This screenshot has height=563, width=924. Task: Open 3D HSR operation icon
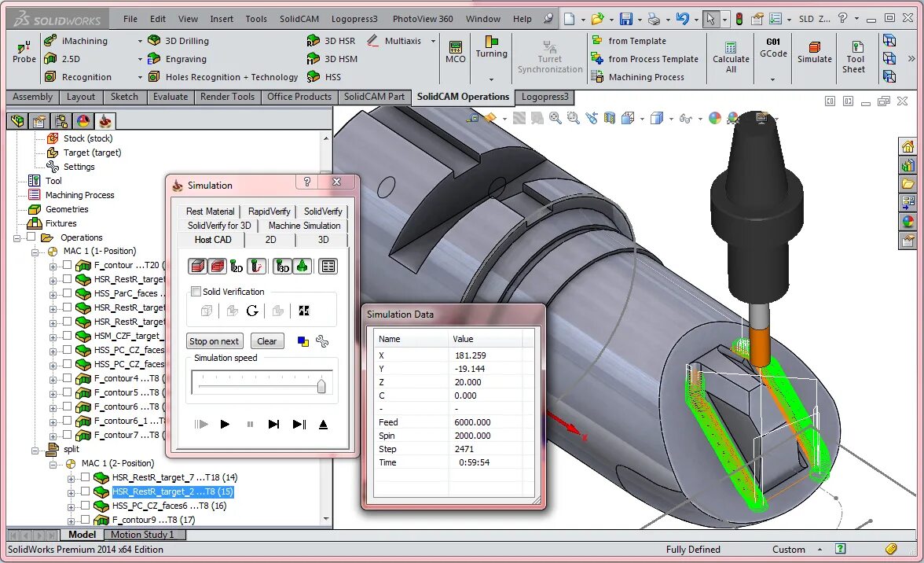(313, 41)
